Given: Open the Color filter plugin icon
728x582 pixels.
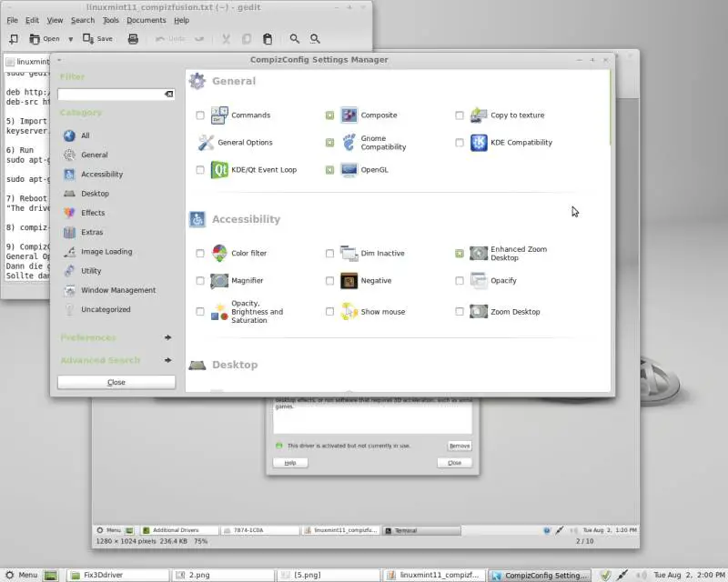Looking at the screenshot, I should [219, 254].
